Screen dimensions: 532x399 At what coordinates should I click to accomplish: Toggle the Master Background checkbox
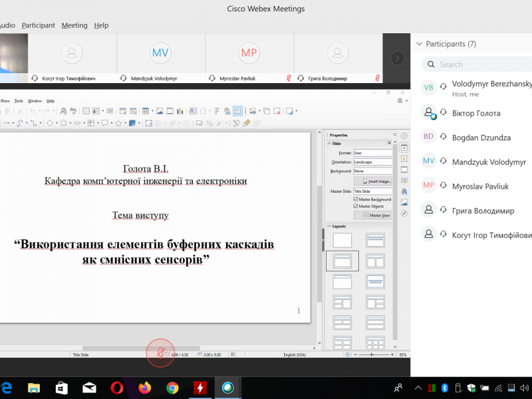[356, 199]
